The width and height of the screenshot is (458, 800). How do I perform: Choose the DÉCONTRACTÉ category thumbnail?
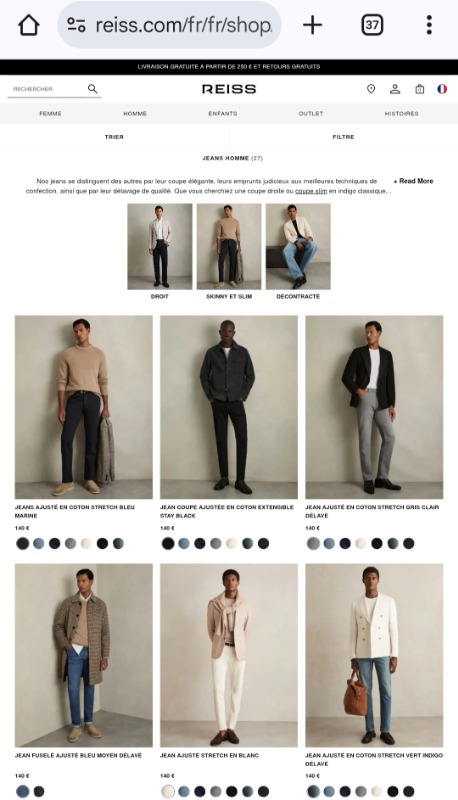(x=298, y=247)
